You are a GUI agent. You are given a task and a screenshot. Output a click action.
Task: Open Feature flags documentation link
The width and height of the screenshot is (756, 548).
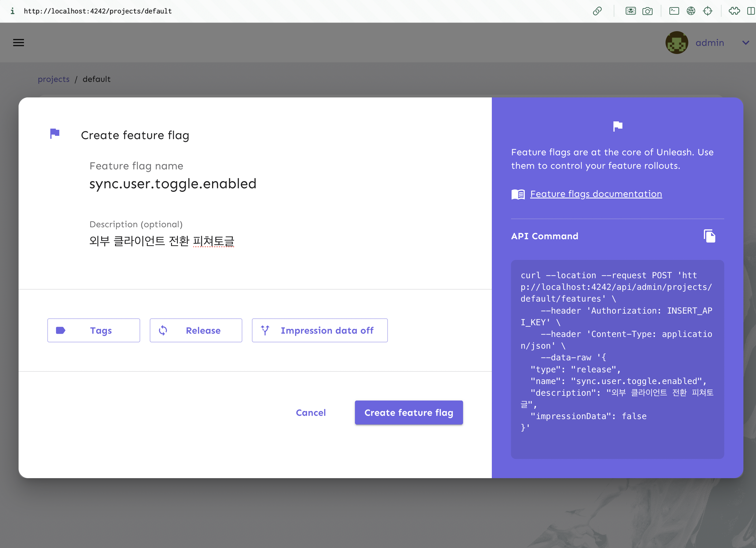596,194
